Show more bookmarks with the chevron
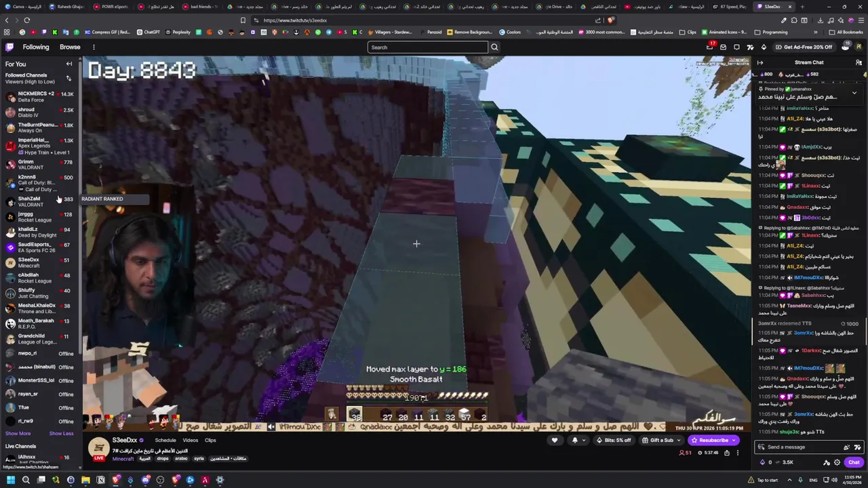This screenshot has height=488, width=868. (816, 32)
